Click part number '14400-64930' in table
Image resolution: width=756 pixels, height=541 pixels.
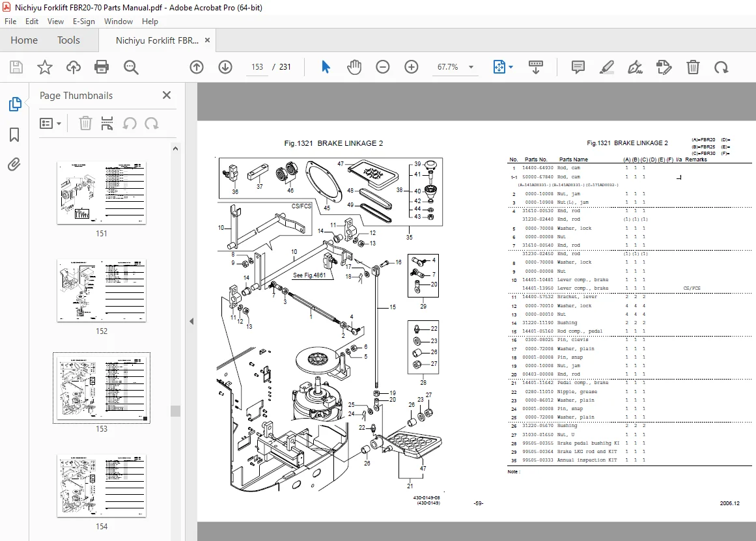coord(538,168)
